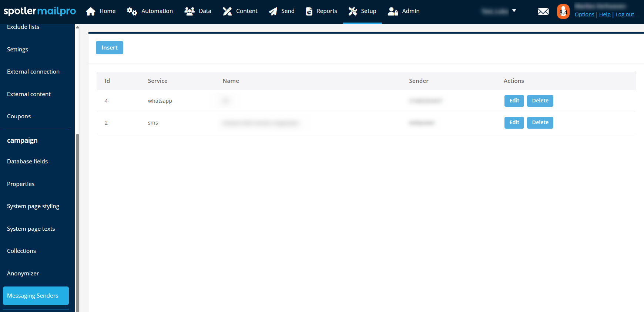Open Properties in sidebar
The width and height of the screenshot is (644, 312).
pyautogui.click(x=21, y=184)
